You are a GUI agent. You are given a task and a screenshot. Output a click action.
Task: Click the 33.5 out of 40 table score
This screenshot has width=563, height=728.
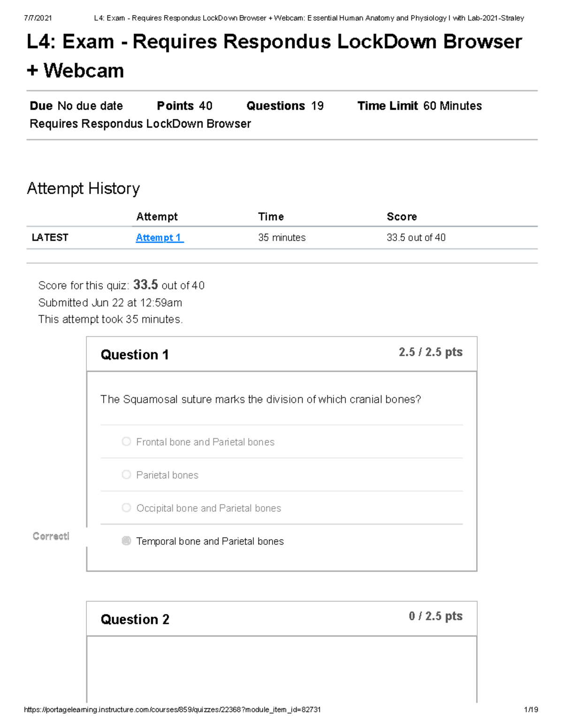[x=416, y=238]
